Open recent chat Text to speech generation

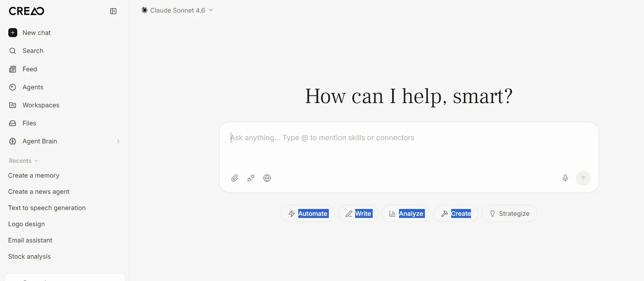(47, 208)
